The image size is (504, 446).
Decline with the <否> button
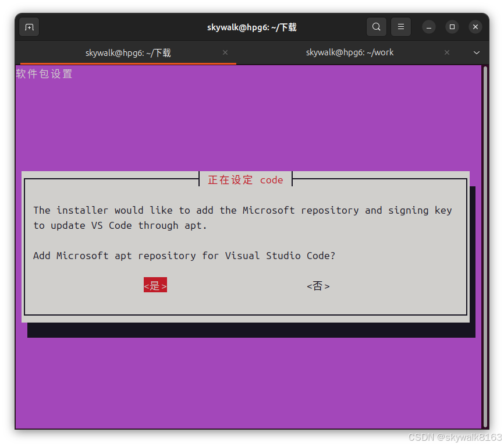(318, 286)
